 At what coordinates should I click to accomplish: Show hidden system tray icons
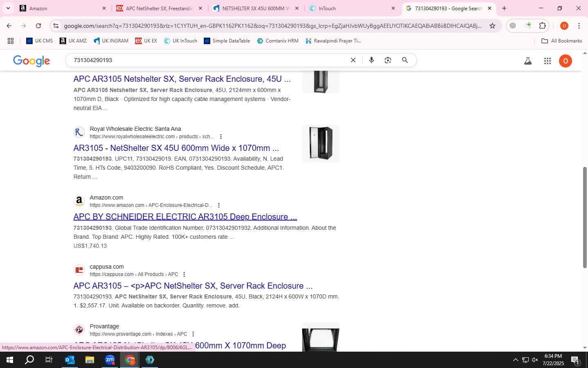515,360
